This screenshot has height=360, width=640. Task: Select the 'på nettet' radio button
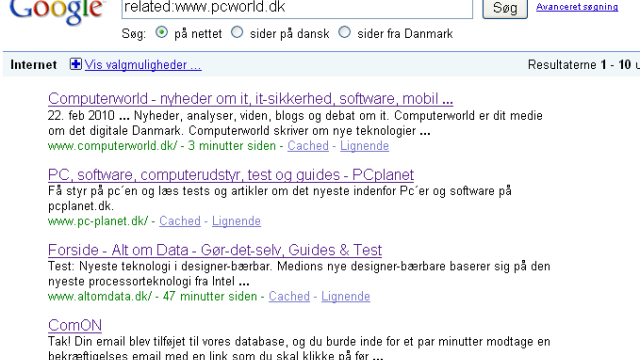coord(162,32)
